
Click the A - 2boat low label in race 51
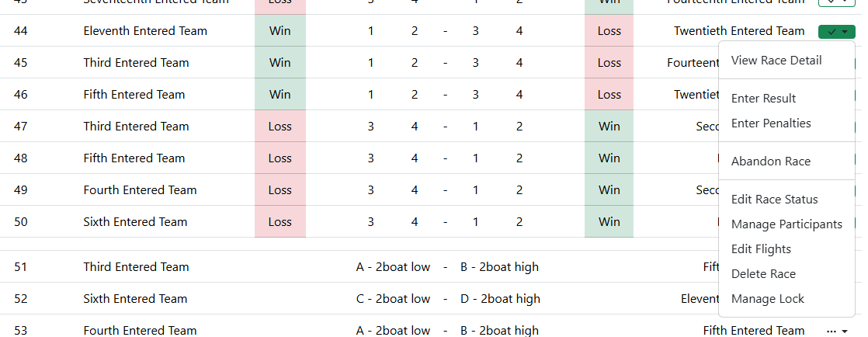(393, 267)
